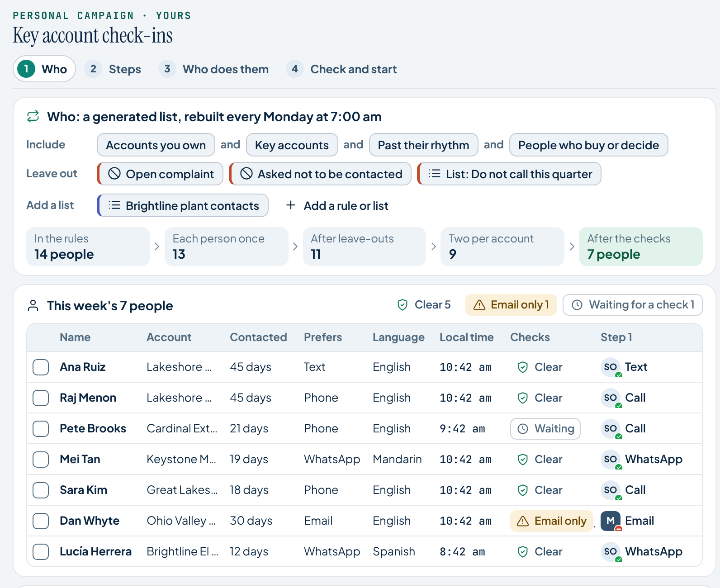
Task: Click SO avatar in Lucía Herrera row
Action: pos(611,551)
